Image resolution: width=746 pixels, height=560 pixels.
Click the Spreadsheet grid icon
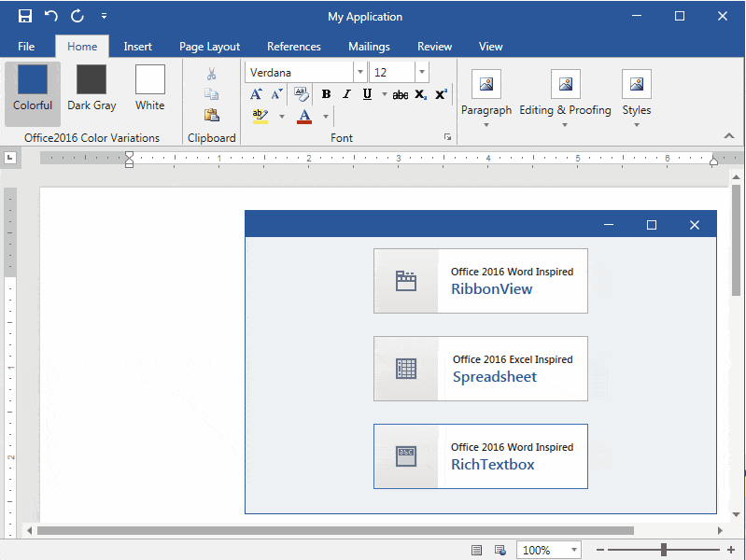[x=406, y=369]
